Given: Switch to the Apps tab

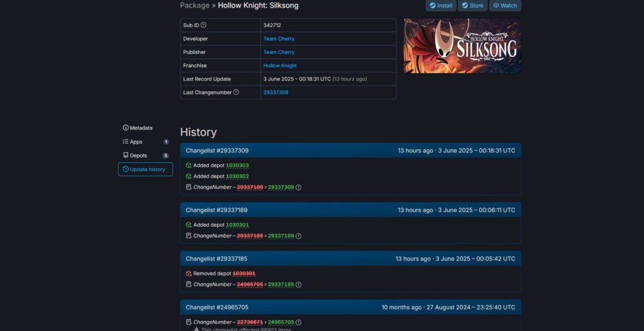Looking at the screenshot, I should [145, 142].
